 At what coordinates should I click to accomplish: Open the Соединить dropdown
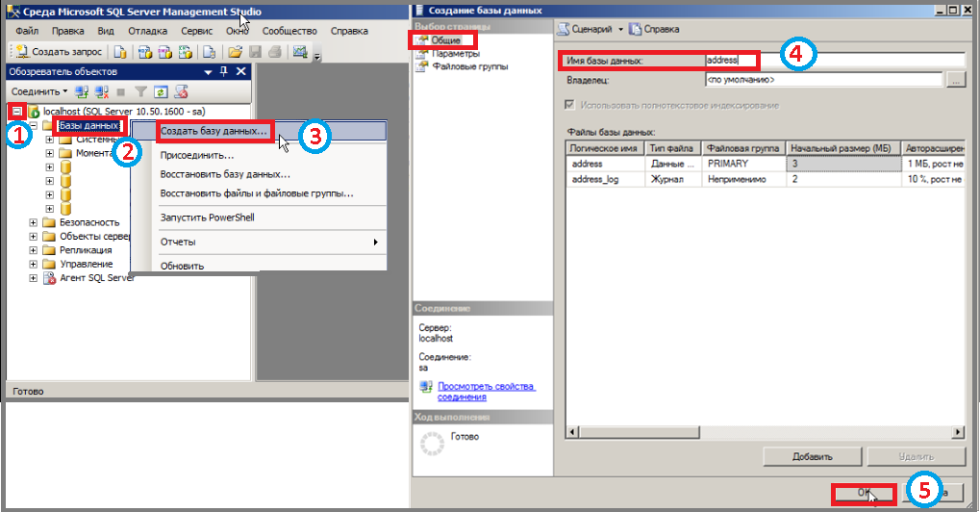click(x=39, y=91)
